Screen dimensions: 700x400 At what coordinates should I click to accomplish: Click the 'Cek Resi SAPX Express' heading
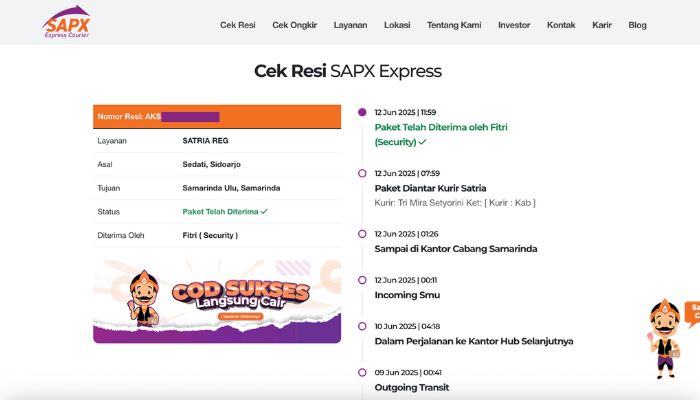pos(348,71)
